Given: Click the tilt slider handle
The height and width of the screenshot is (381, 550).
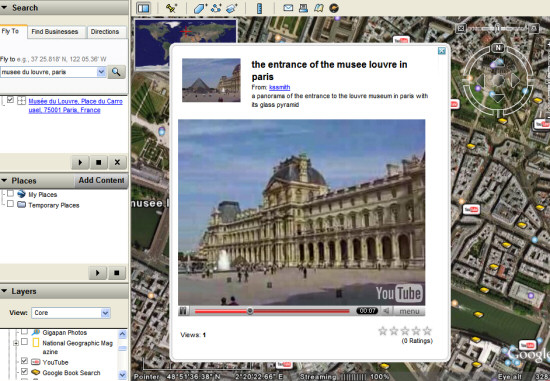Looking at the screenshot, I should coord(497,28).
